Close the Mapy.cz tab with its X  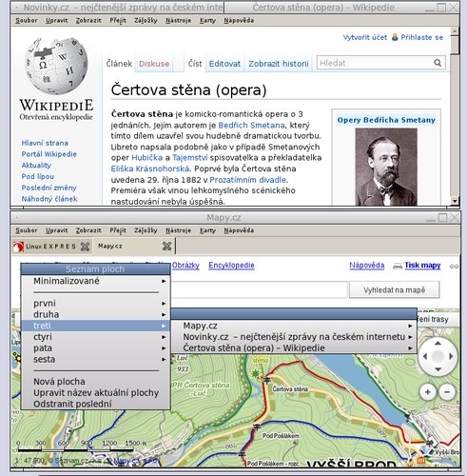tap(166, 246)
